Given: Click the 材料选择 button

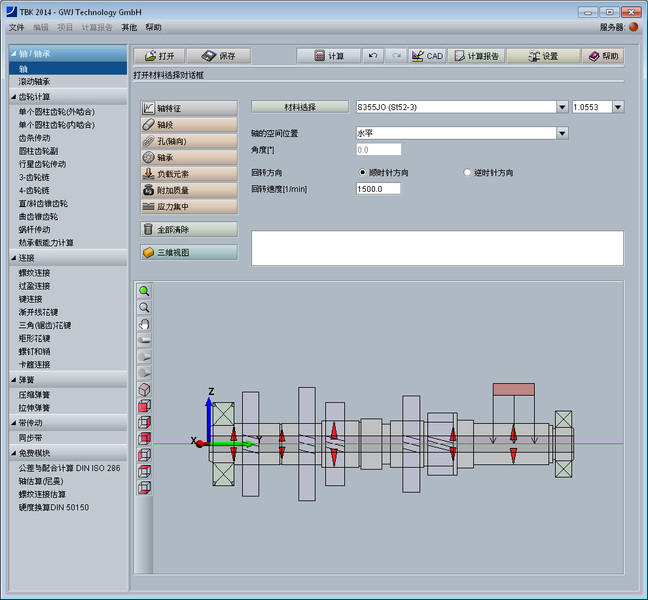Looking at the screenshot, I should (x=299, y=107).
